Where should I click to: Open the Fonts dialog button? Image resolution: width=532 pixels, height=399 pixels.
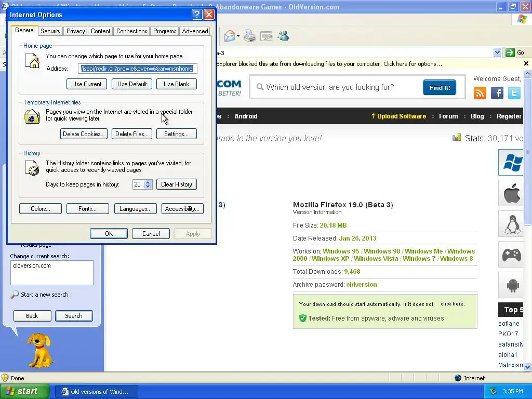point(87,209)
